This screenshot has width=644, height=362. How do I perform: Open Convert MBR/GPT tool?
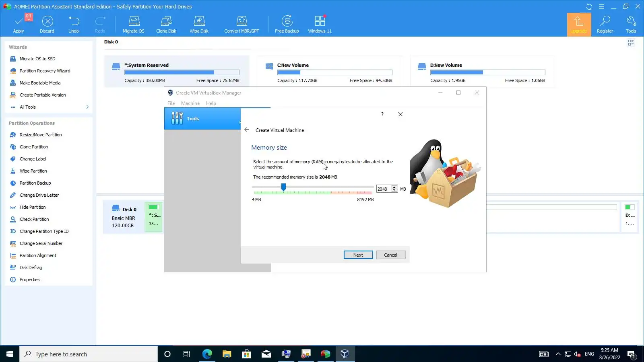tap(242, 25)
